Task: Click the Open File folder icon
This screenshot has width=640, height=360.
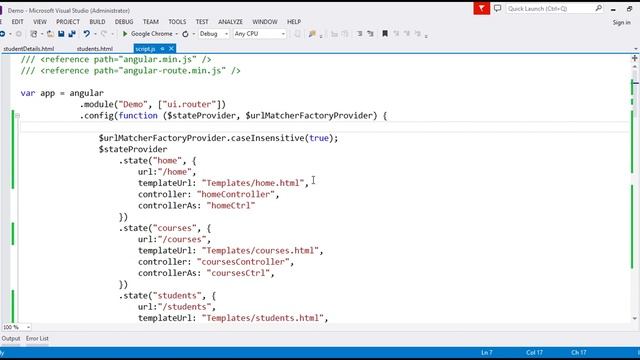Action: pos(50,34)
